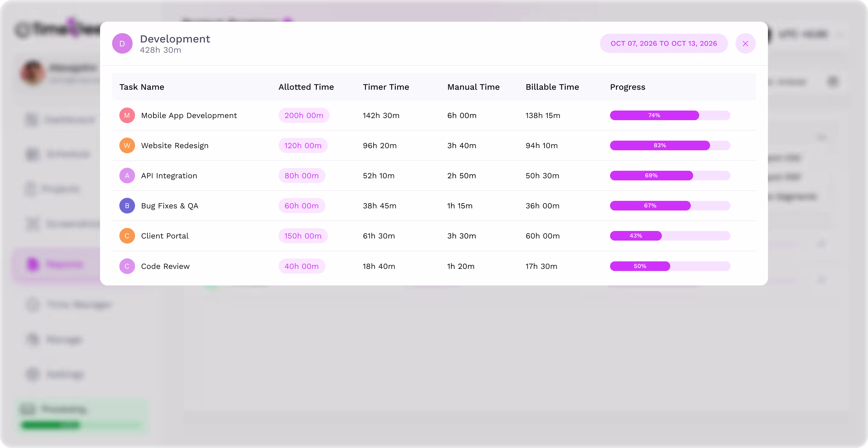
Task: Click Bug Fixes & QA 67% progress bar
Action: coord(670,206)
